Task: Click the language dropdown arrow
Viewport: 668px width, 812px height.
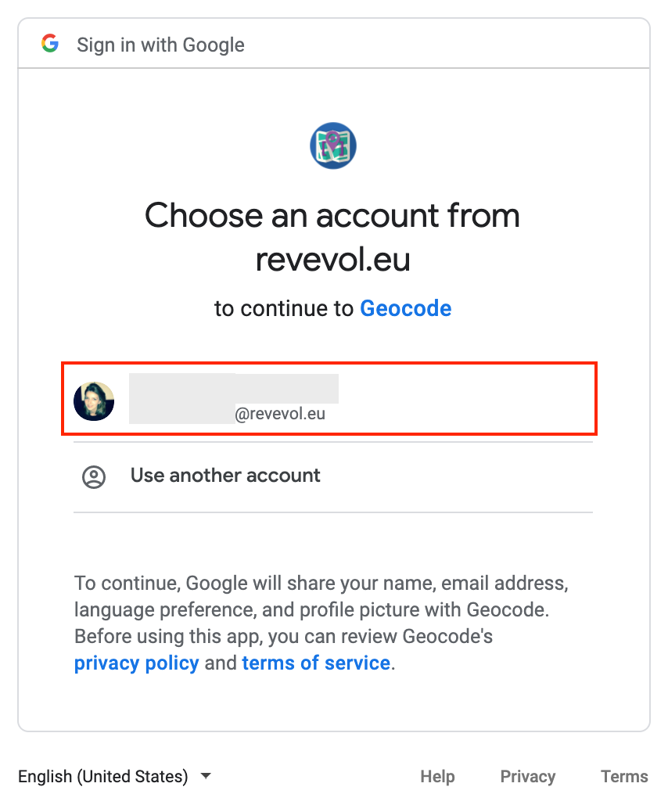Action: [206, 776]
